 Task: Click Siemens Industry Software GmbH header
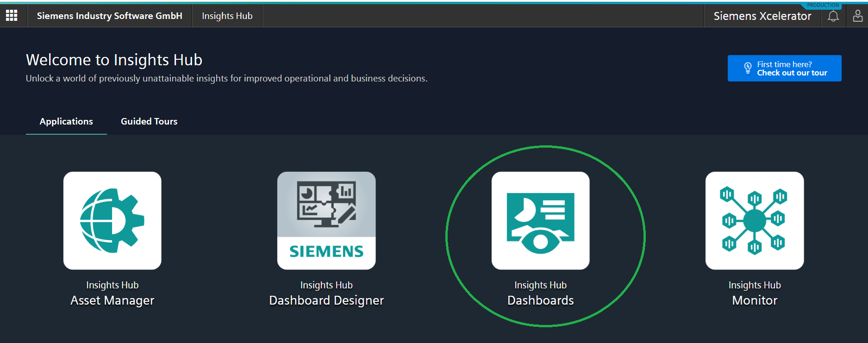point(110,16)
